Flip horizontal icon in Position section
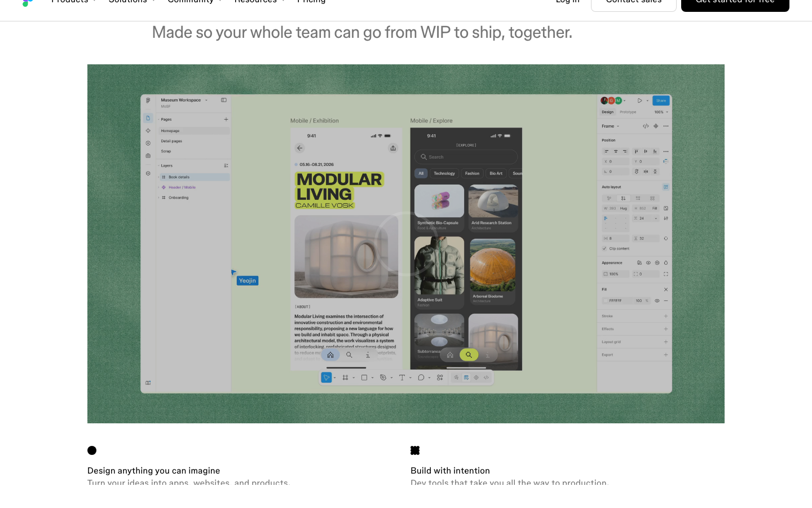The image size is (812, 508). tap(646, 172)
